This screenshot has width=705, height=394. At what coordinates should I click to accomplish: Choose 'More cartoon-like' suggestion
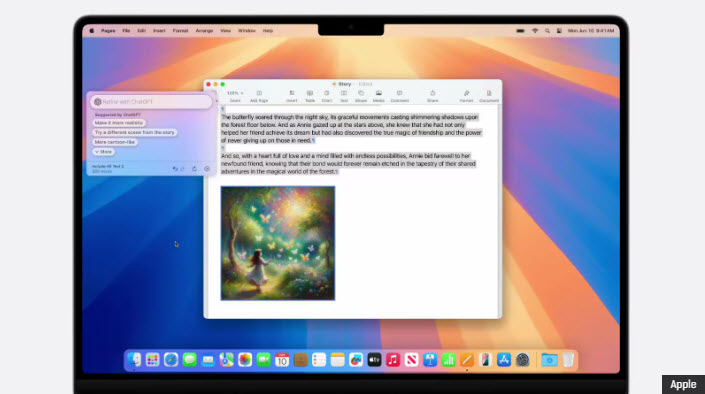point(115,142)
